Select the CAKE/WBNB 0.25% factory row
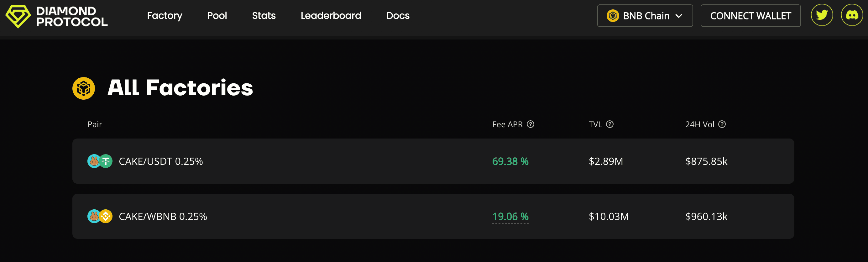Screen dimensions: 868x262 pyautogui.click(x=337, y=217)
